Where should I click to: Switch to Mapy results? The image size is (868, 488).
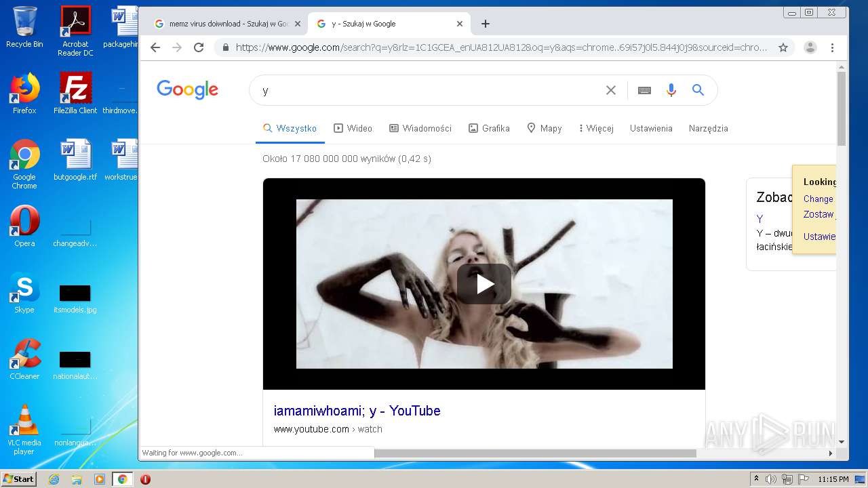(545, 128)
